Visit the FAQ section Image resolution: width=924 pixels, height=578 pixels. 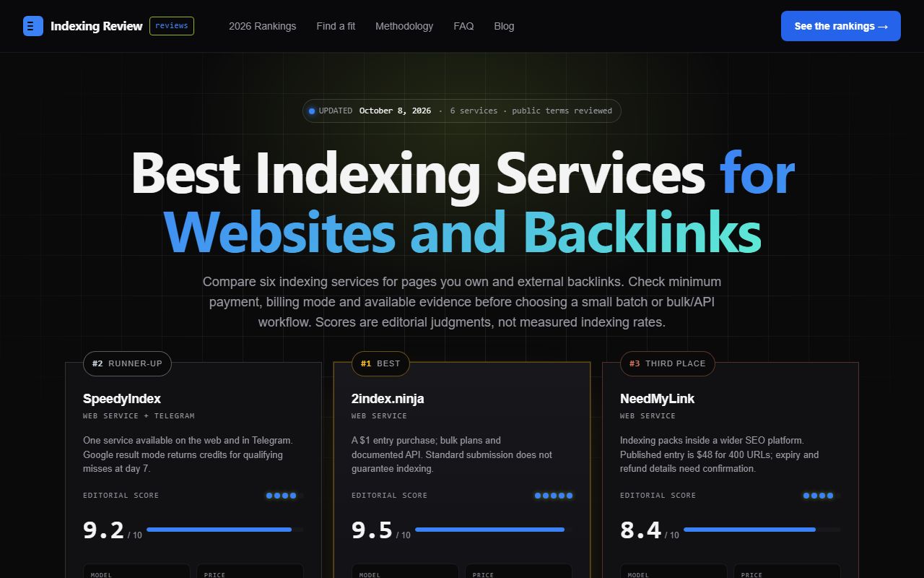[x=463, y=26]
